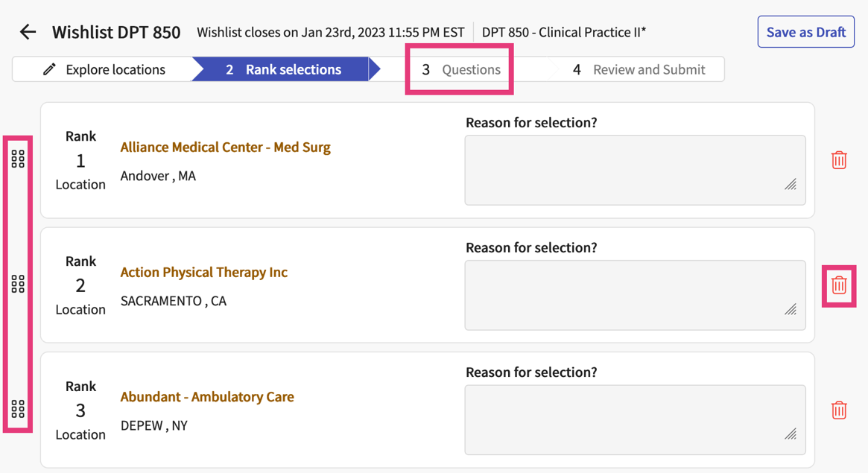
Task: Open Abundant - Ambulatory Care link
Action: (207, 397)
